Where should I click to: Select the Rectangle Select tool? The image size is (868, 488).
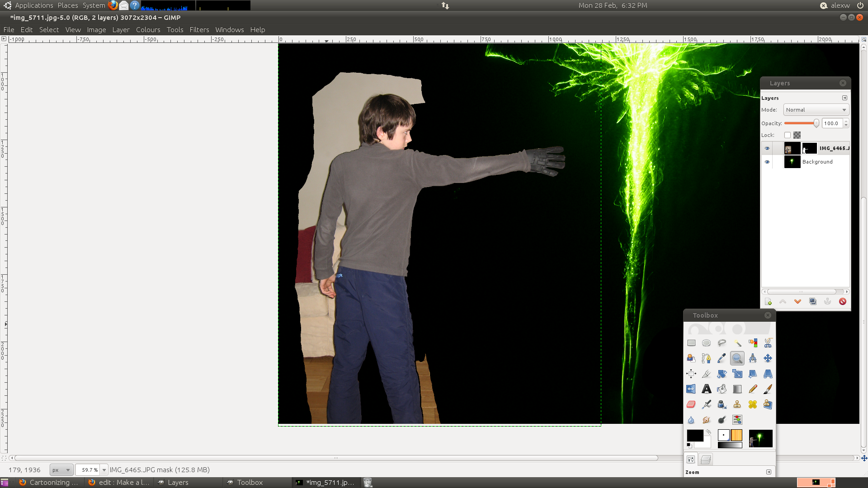click(x=691, y=343)
